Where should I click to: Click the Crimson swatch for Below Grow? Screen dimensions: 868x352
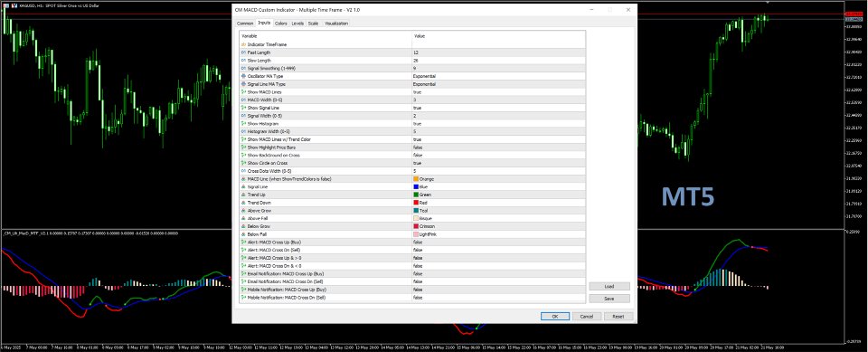416,227
